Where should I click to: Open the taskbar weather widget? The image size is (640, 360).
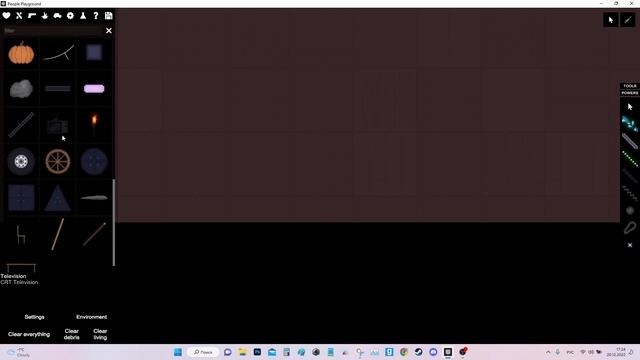click(x=18, y=352)
